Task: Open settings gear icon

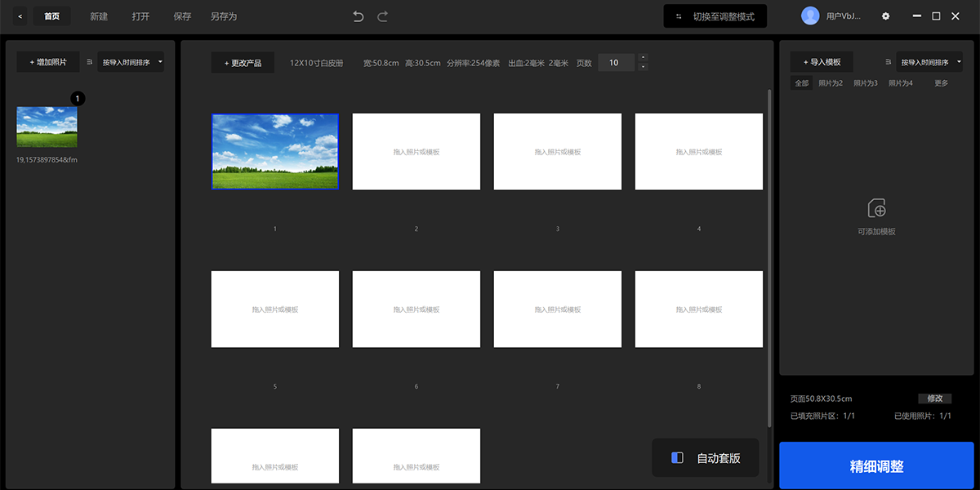Action: tap(886, 16)
